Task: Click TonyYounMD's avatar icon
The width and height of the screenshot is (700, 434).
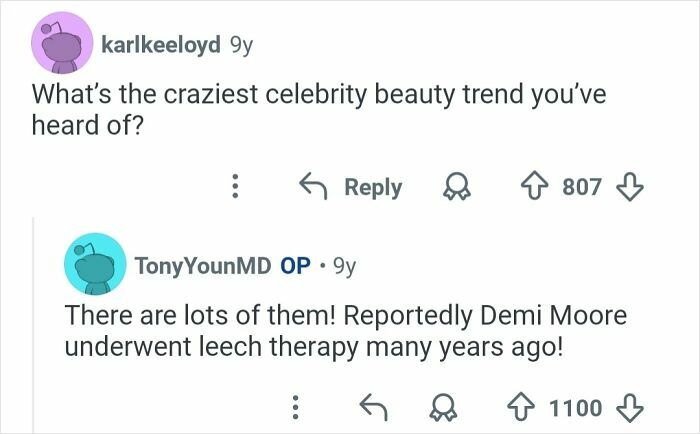Action: coord(95,265)
